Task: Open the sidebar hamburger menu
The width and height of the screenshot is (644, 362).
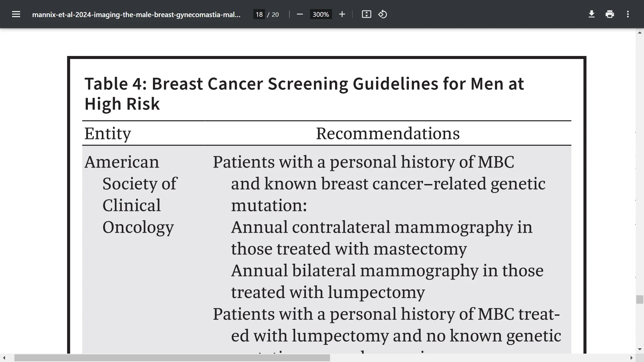Action: pos(16,14)
